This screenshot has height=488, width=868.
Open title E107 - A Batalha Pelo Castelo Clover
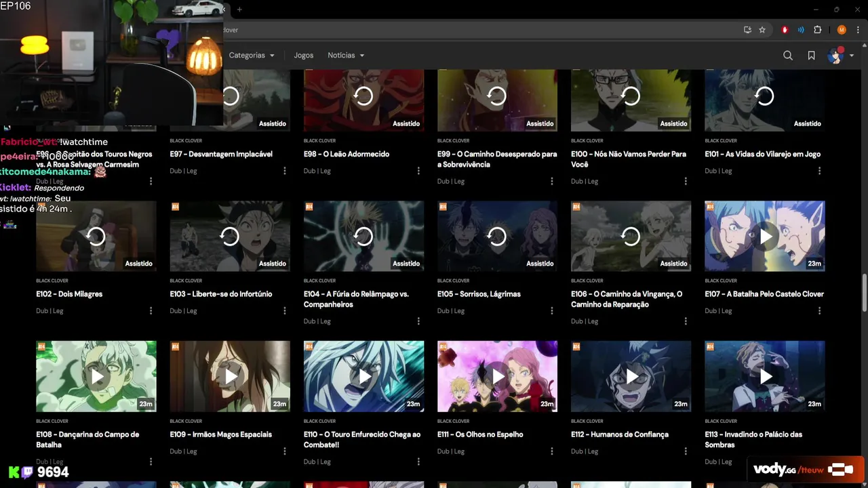point(764,294)
